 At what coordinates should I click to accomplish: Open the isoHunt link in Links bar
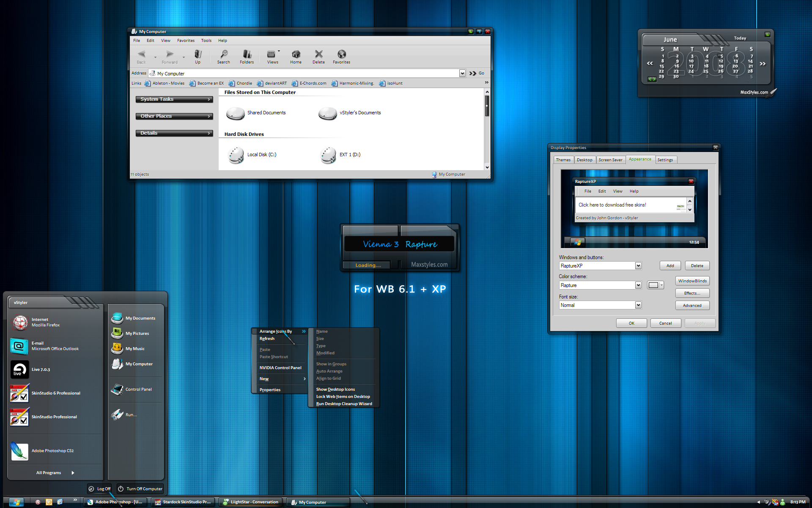[391, 83]
